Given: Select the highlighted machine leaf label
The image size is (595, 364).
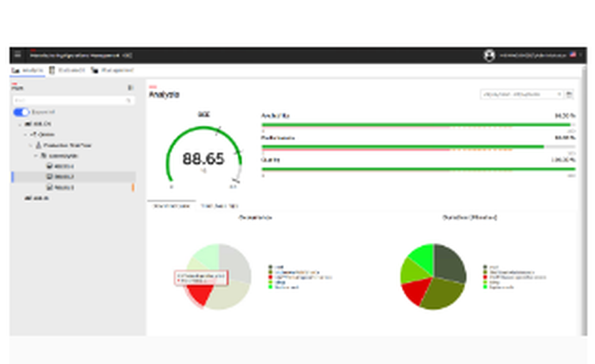Looking at the screenshot, I should 64,177.
